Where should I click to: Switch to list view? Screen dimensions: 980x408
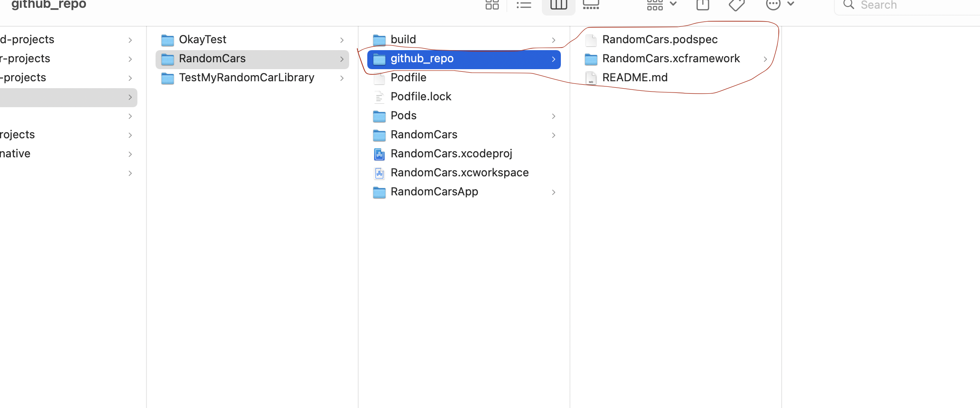pyautogui.click(x=524, y=5)
